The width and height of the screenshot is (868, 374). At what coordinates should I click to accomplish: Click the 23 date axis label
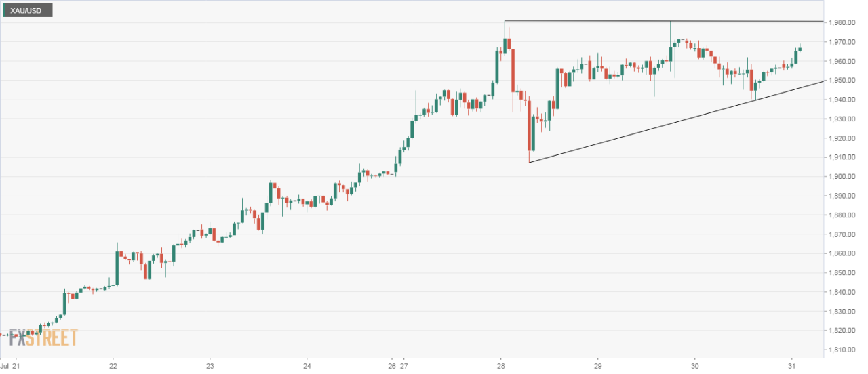coord(210,362)
